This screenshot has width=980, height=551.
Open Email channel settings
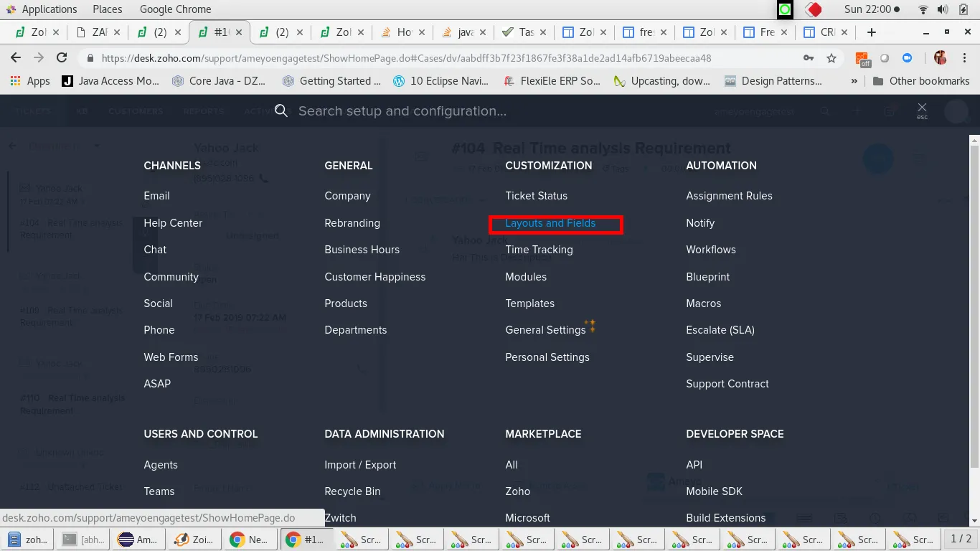pyautogui.click(x=156, y=196)
